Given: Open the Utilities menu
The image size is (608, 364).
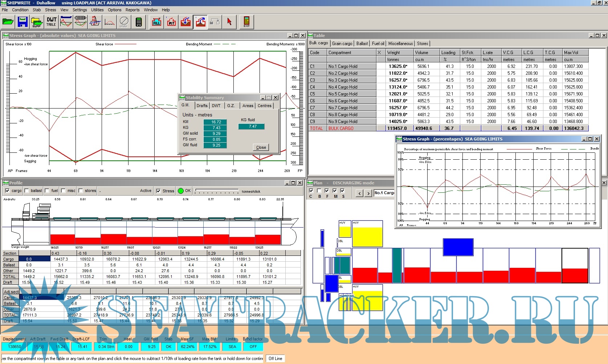Looking at the screenshot, I should click(97, 10).
